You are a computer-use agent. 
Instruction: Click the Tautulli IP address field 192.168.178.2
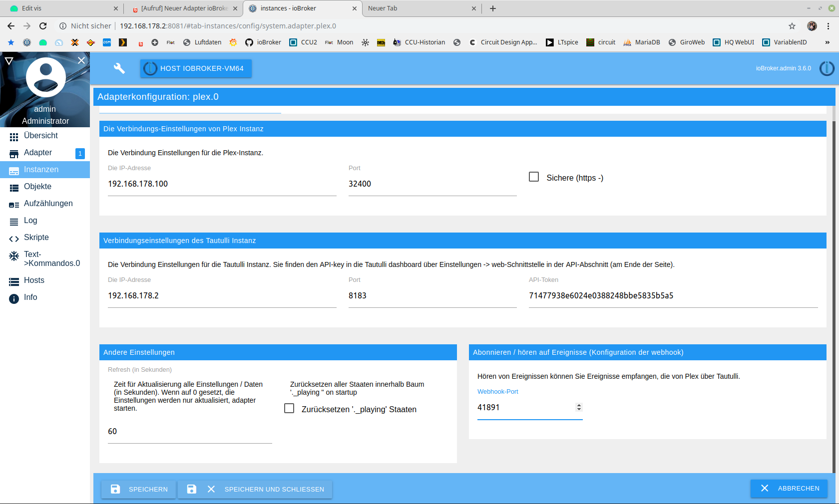click(x=222, y=296)
